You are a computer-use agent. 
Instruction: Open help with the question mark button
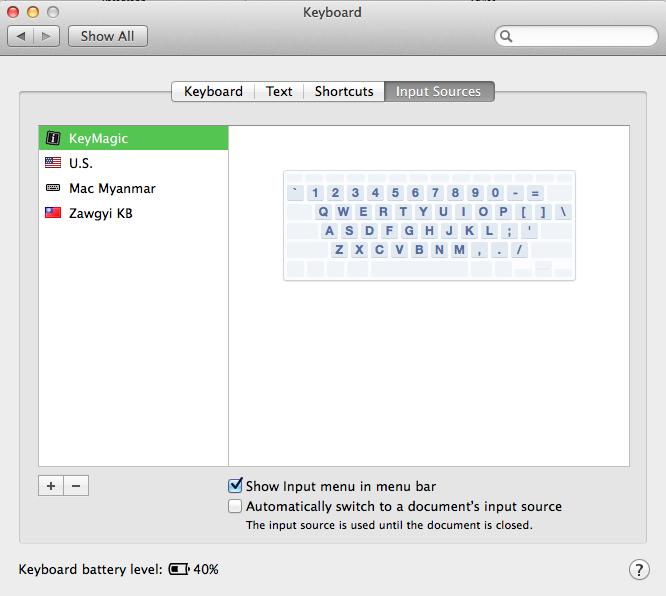pyautogui.click(x=639, y=570)
